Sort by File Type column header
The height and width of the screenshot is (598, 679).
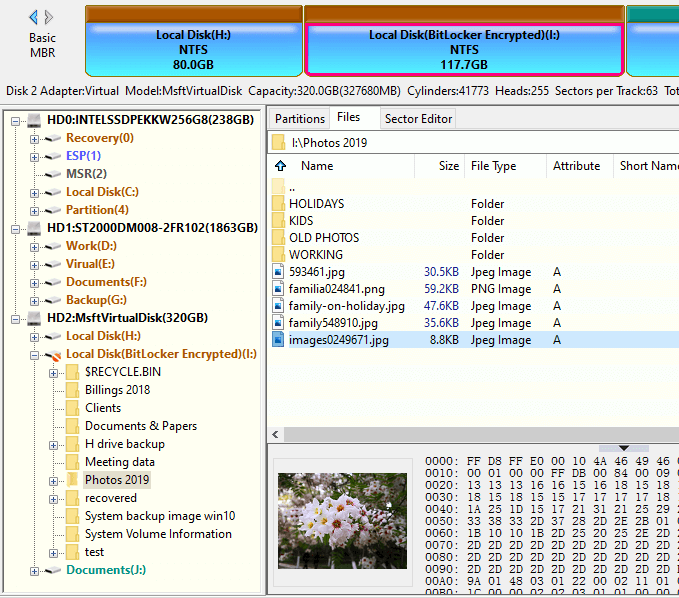493,166
